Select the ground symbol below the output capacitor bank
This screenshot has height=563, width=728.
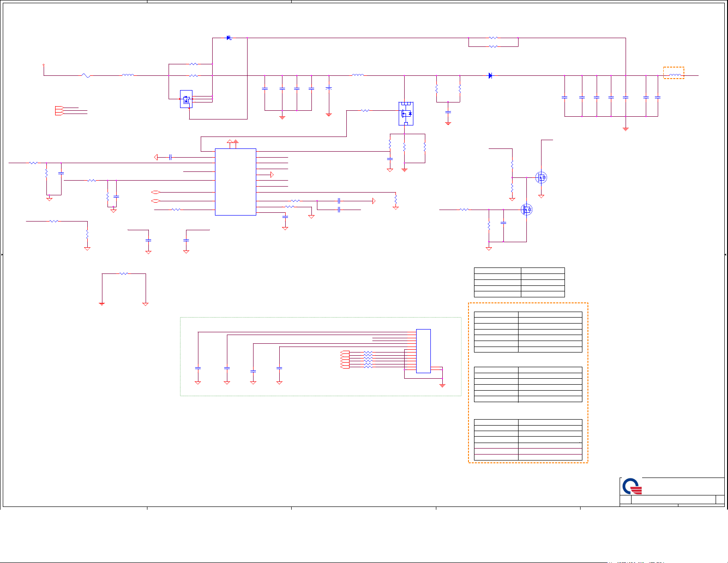[x=626, y=129]
